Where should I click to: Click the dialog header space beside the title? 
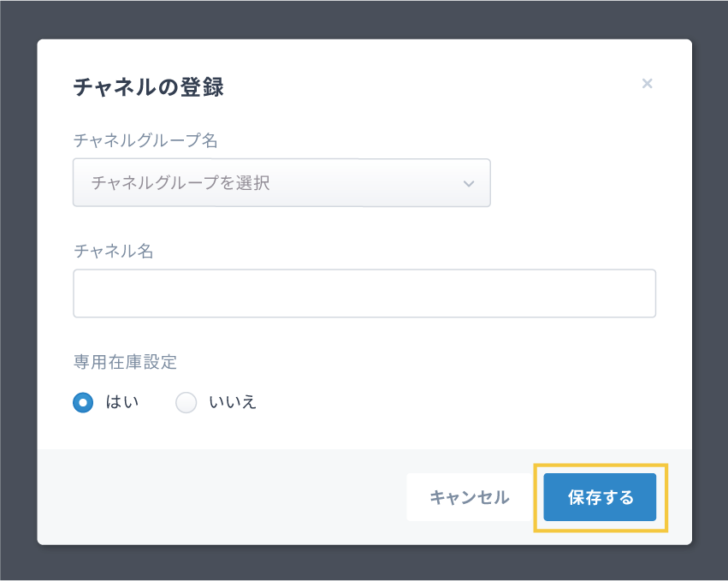pos(428,86)
